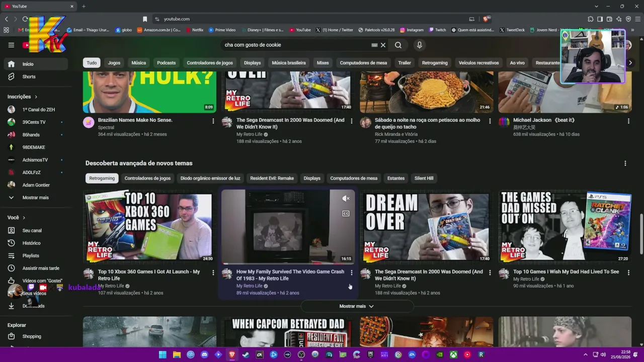Open the tab search dropdown in the title bar
The height and width of the screenshot is (362, 644).
[596, 6]
